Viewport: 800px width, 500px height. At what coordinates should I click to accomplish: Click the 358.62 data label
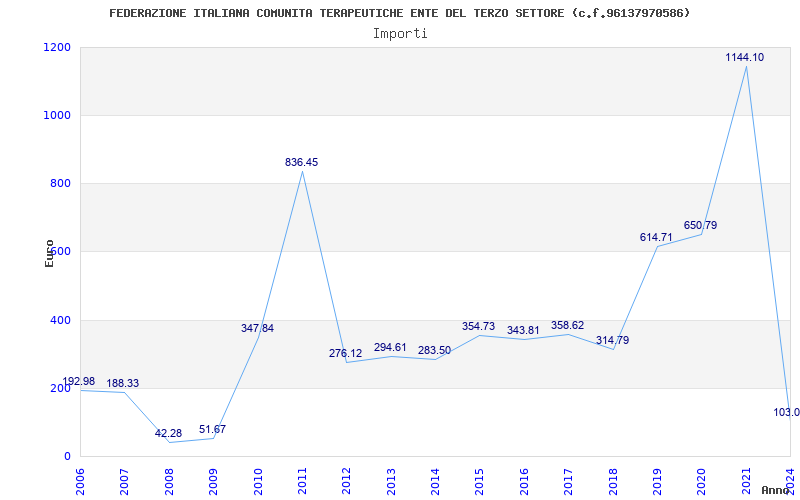(x=567, y=326)
